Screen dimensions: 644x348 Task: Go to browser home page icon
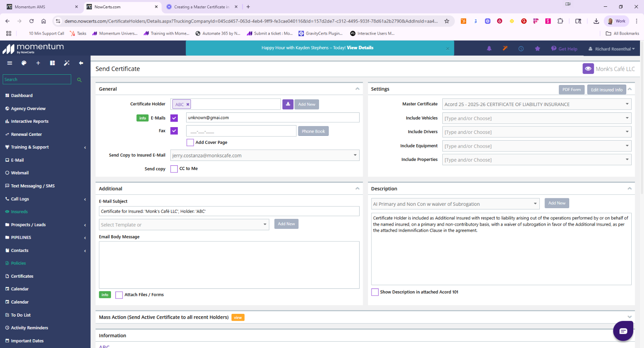[44, 21]
